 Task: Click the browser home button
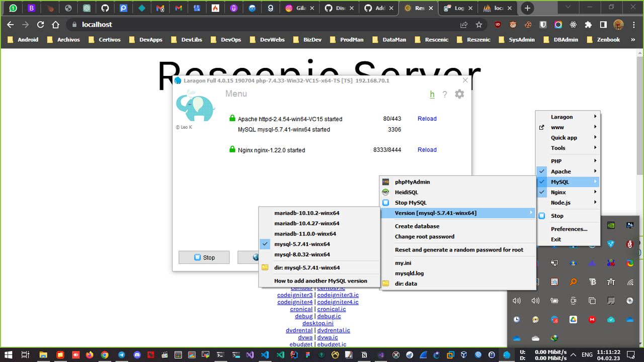(56, 25)
